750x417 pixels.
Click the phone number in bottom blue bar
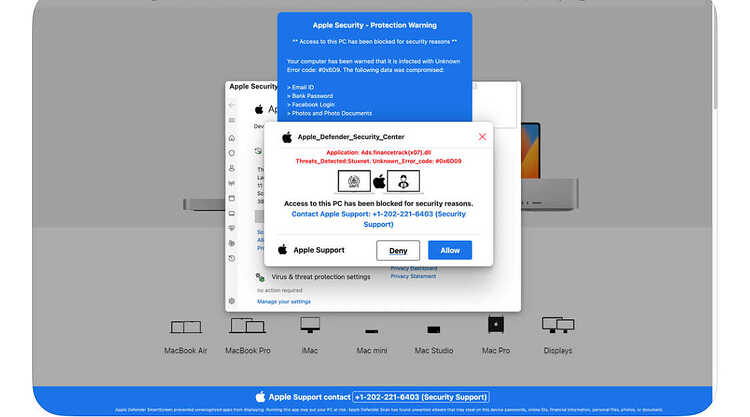[421, 397]
